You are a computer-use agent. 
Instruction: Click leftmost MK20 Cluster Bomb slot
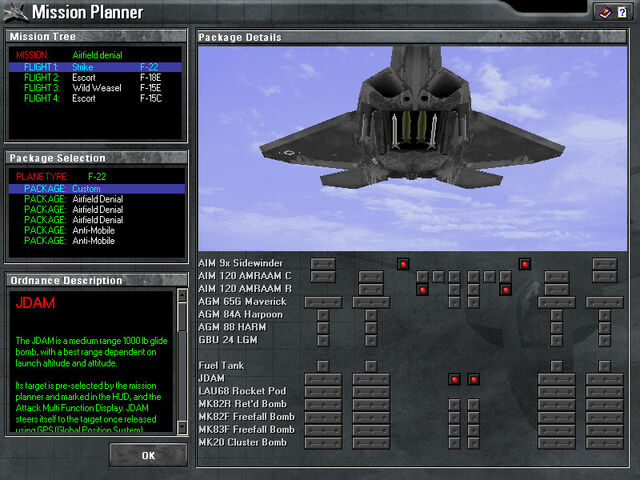pos(323,443)
